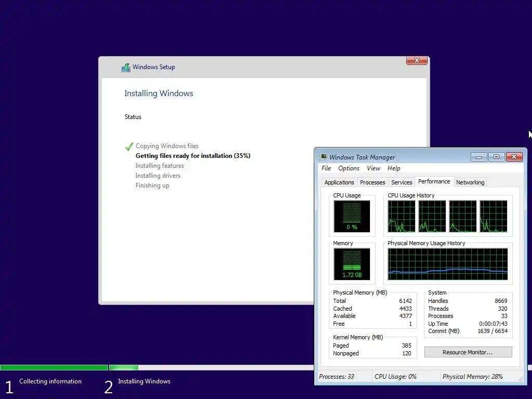Click the Handles value 8669
The image size is (532, 399).
click(x=501, y=301)
